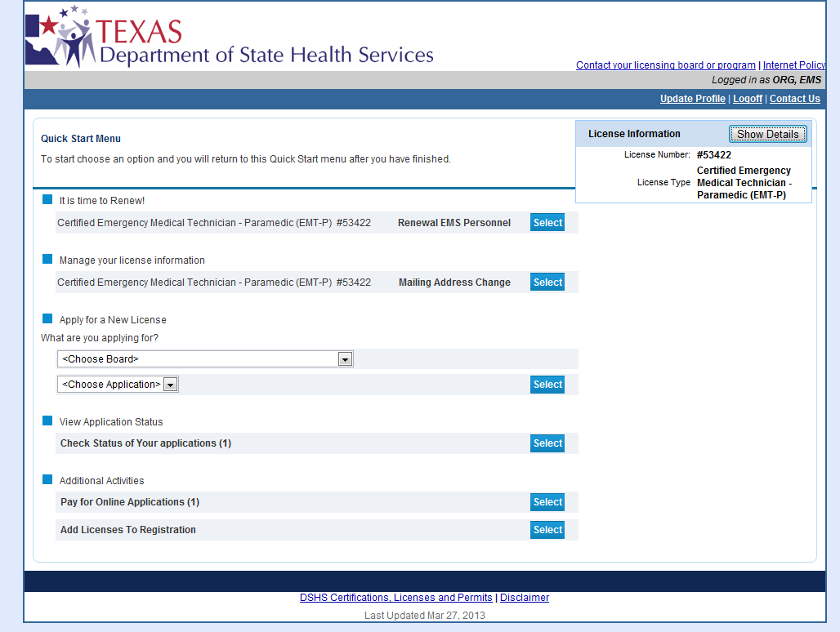840x632 pixels.
Task: Open the Disclaimer footer link
Action: pyautogui.click(x=525, y=598)
